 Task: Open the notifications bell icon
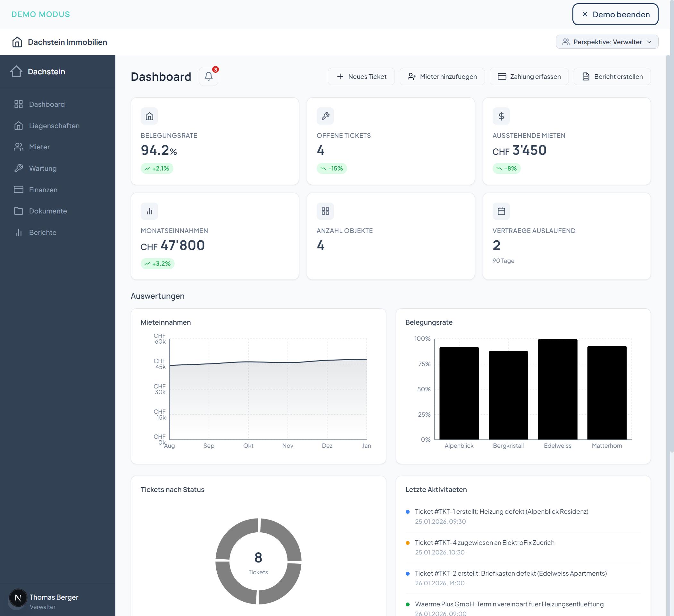(208, 76)
